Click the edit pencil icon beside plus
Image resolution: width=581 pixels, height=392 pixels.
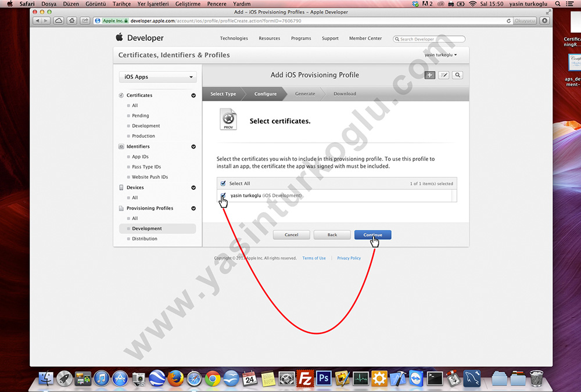[x=443, y=75]
